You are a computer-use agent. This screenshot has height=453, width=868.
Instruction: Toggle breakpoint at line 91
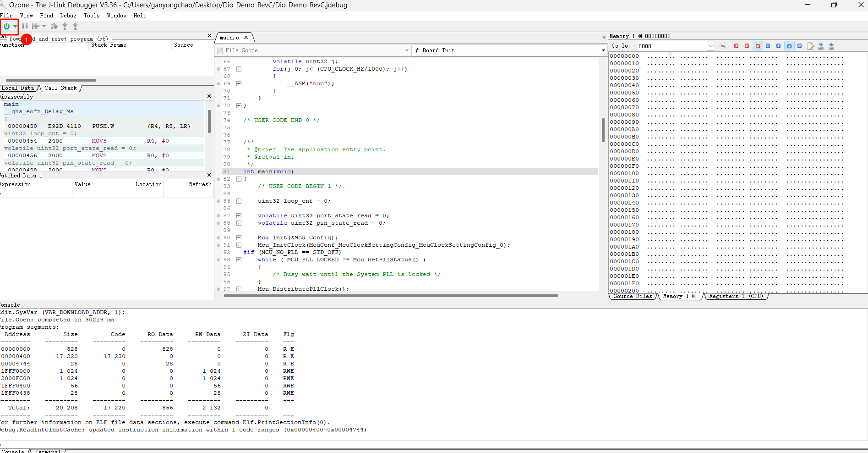218,245
